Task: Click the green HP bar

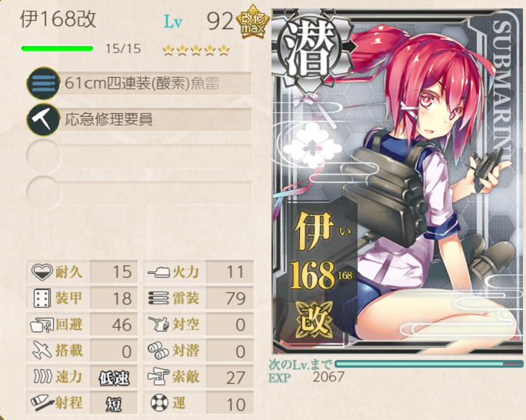Action: point(57,48)
